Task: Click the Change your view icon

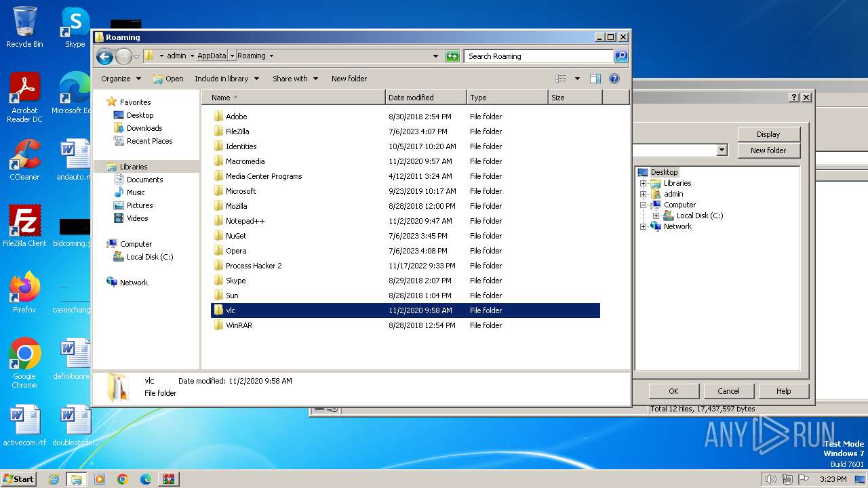Action: click(560, 79)
